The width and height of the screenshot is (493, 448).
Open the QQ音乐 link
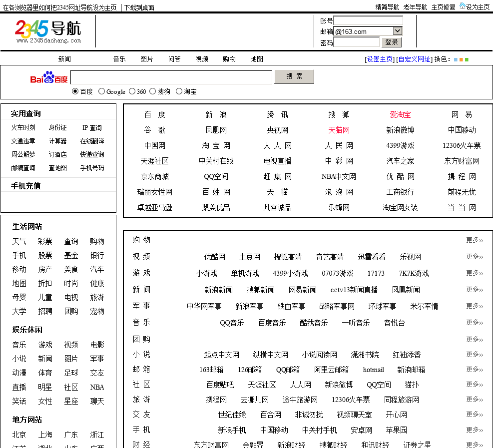tap(232, 323)
